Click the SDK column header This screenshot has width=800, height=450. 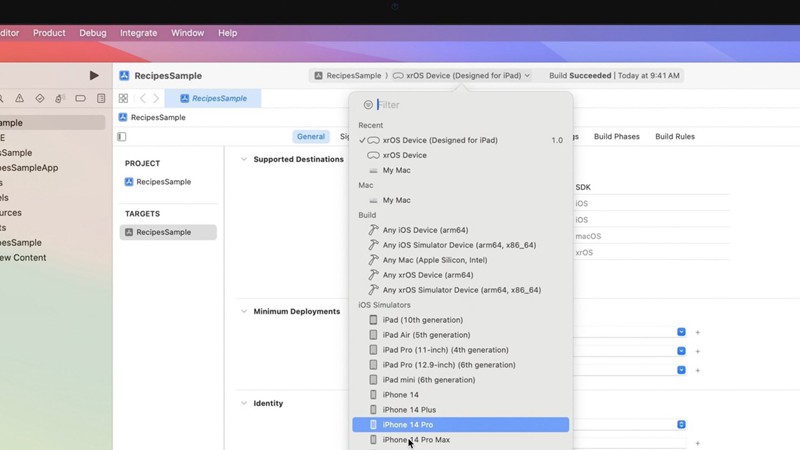pyautogui.click(x=583, y=187)
